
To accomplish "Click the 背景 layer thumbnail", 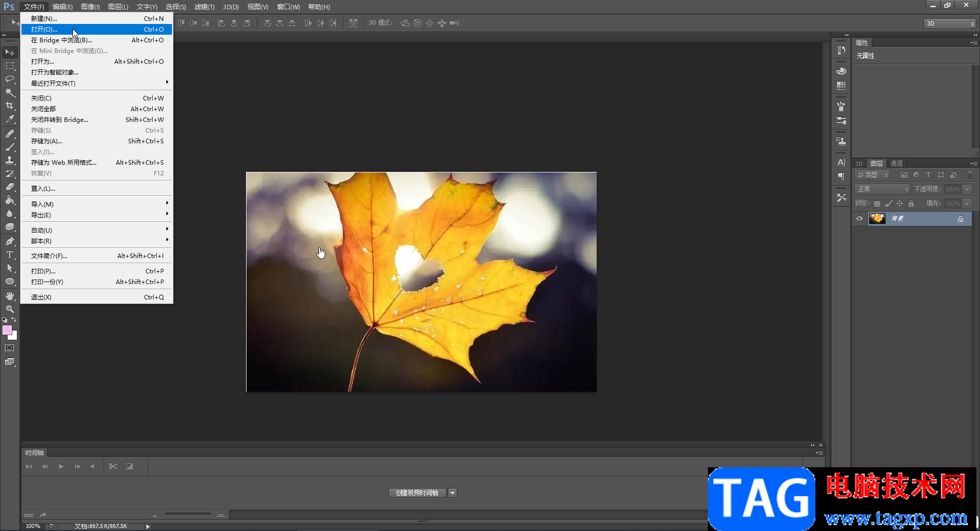I will [877, 219].
